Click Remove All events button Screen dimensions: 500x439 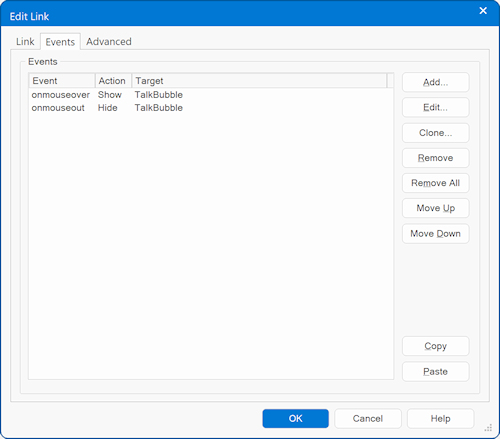point(435,183)
